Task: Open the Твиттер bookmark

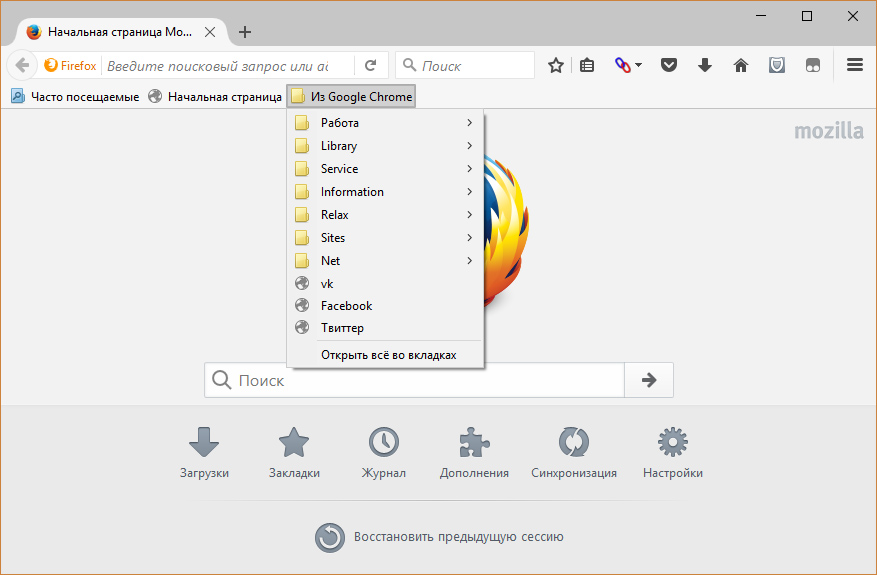Action: [385, 328]
